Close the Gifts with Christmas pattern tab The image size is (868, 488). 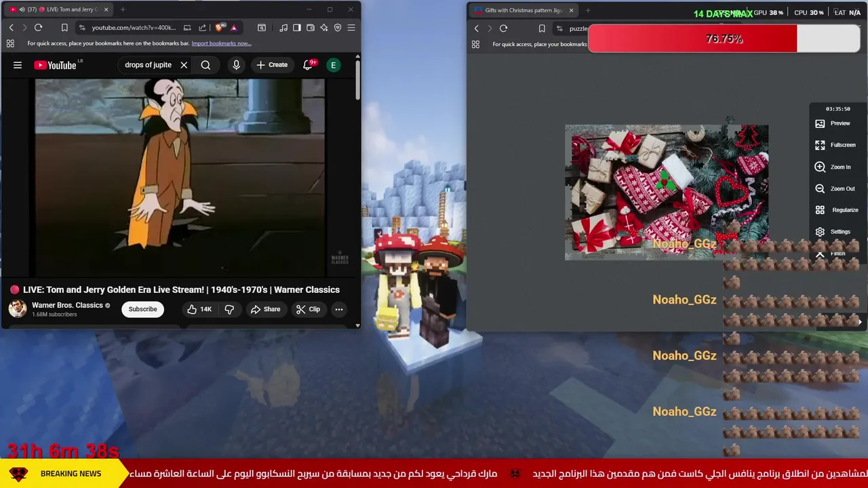pos(571,10)
